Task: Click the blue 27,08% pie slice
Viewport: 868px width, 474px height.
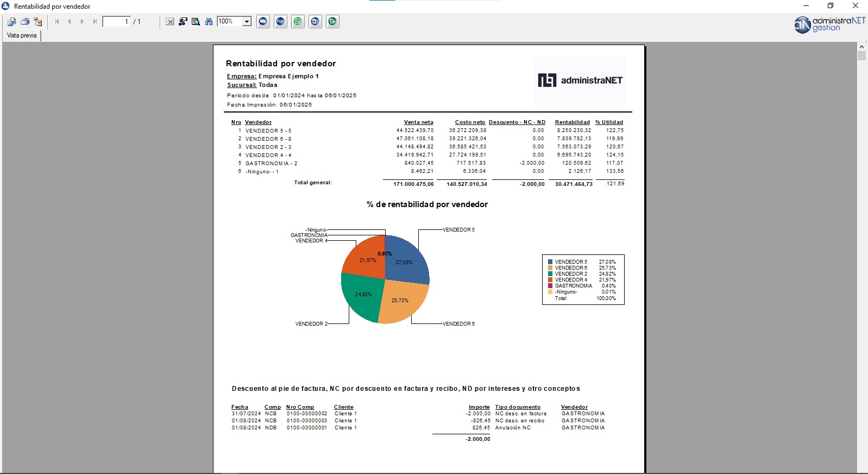Action: pos(406,260)
